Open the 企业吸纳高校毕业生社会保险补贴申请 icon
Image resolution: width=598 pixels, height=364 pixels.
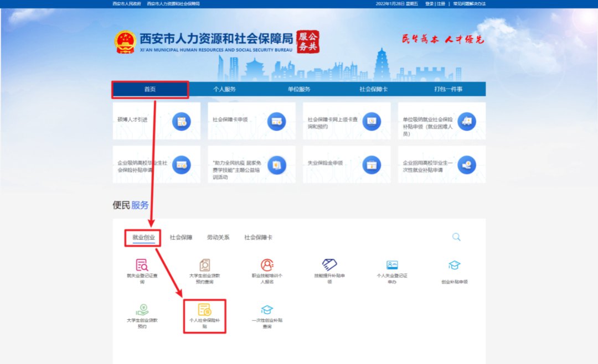[x=182, y=165]
